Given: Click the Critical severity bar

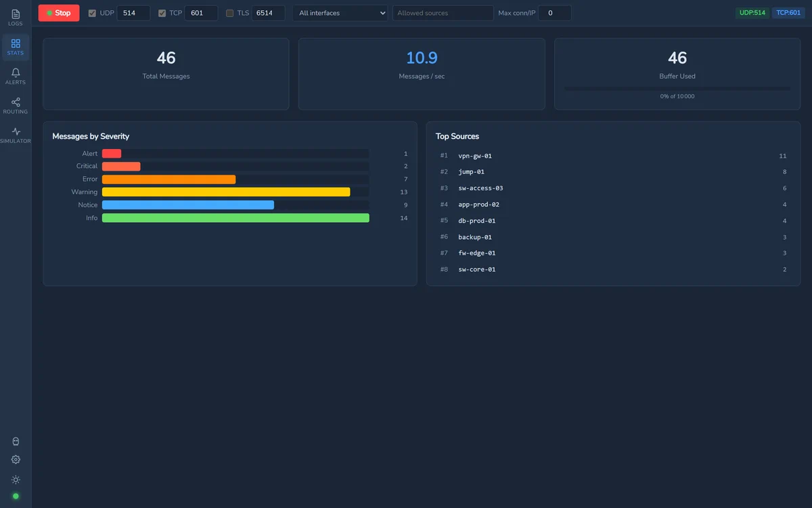Looking at the screenshot, I should (121, 167).
